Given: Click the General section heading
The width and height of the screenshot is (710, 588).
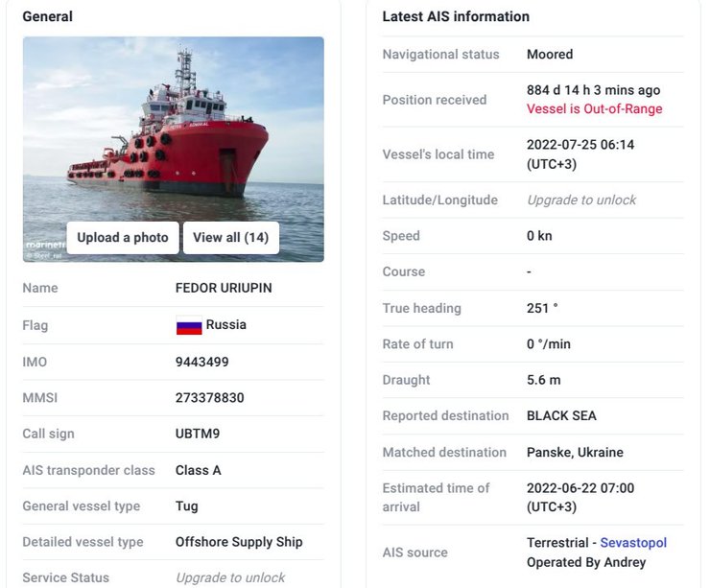Looking at the screenshot, I should (x=47, y=16).
